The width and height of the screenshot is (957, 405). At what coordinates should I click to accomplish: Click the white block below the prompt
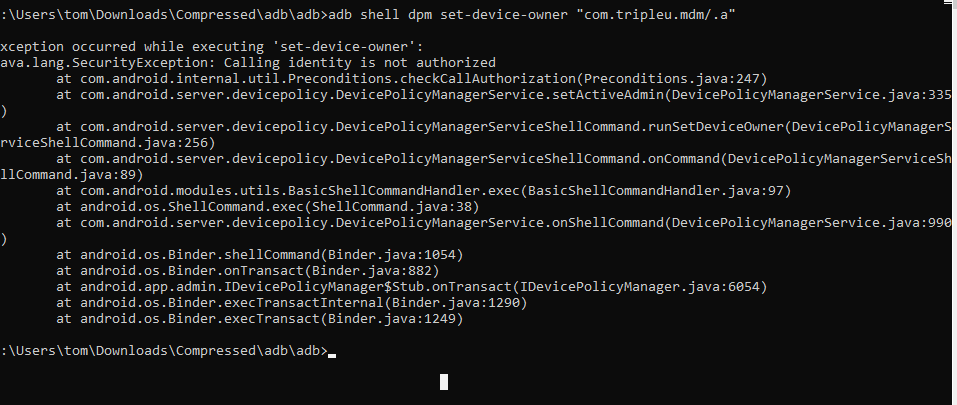click(x=443, y=380)
